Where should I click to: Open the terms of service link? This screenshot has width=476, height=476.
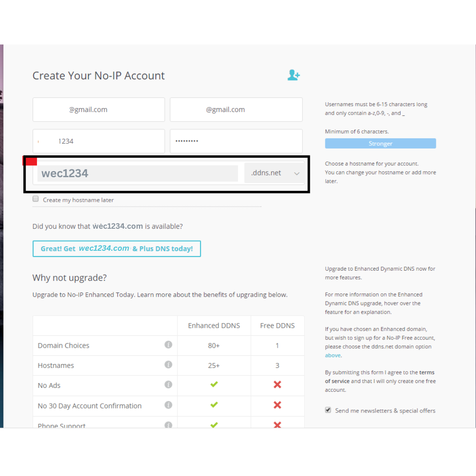(x=379, y=376)
